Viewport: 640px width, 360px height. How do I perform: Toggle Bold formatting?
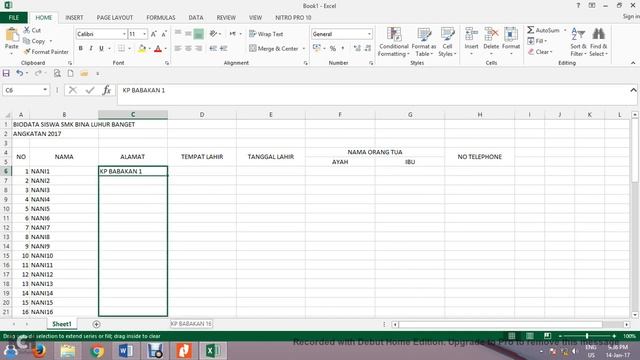pyautogui.click(x=80, y=48)
